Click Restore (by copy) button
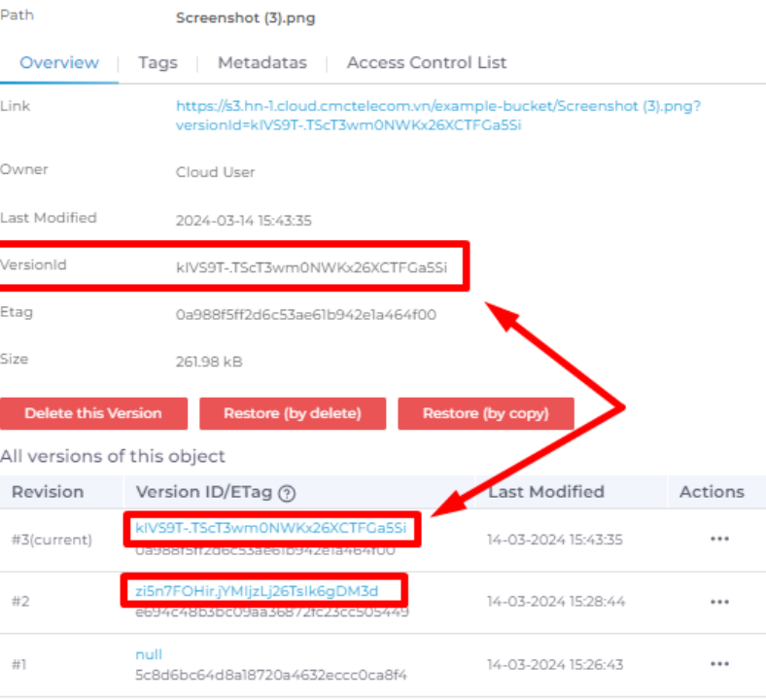This screenshot has height=700, width=766. click(x=486, y=413)
